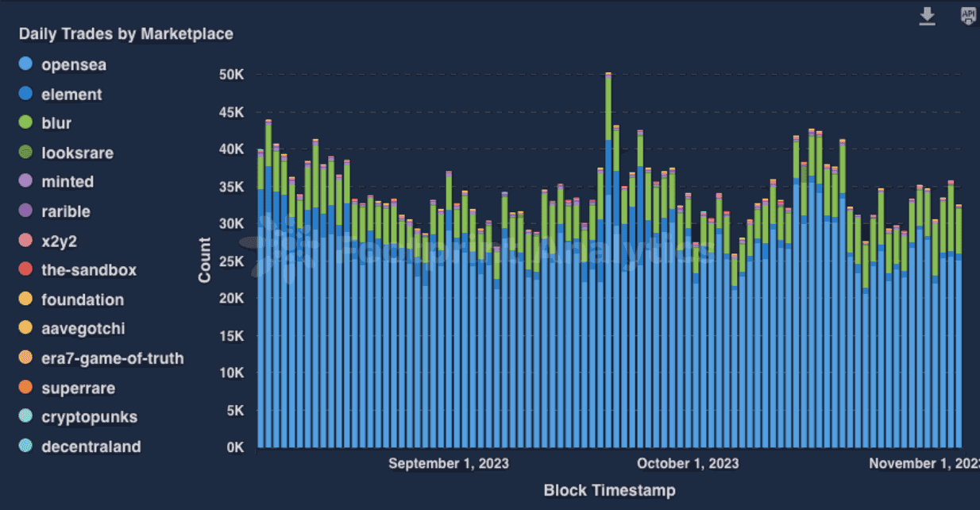Viewport: 980px width, 510px height.
Task: Click the superrare legend dot
Action: (25, 388)
